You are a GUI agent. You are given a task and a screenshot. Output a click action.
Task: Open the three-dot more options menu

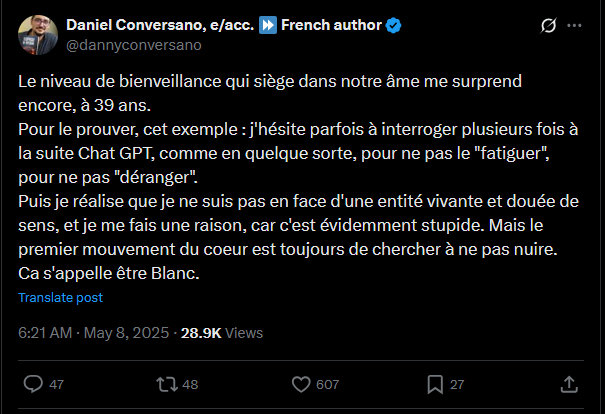tap(574, 25)
